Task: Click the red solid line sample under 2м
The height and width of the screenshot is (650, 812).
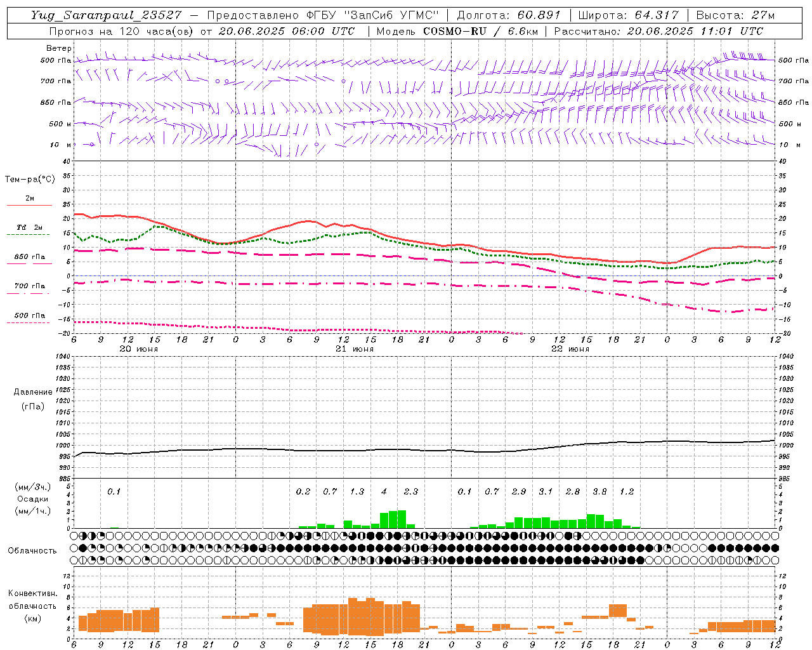Action: [30, 206]
